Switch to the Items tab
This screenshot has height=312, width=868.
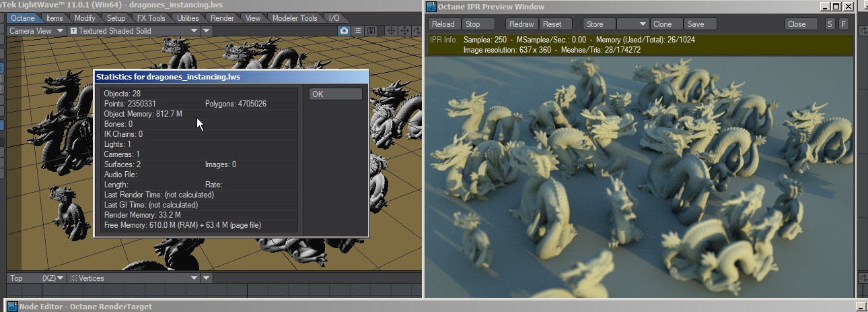pos(55,18)
